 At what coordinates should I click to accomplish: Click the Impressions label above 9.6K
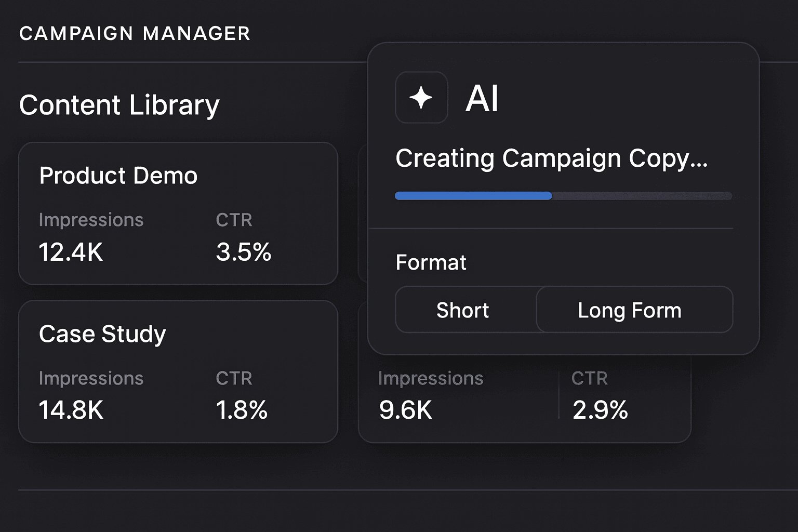(431, 378)
